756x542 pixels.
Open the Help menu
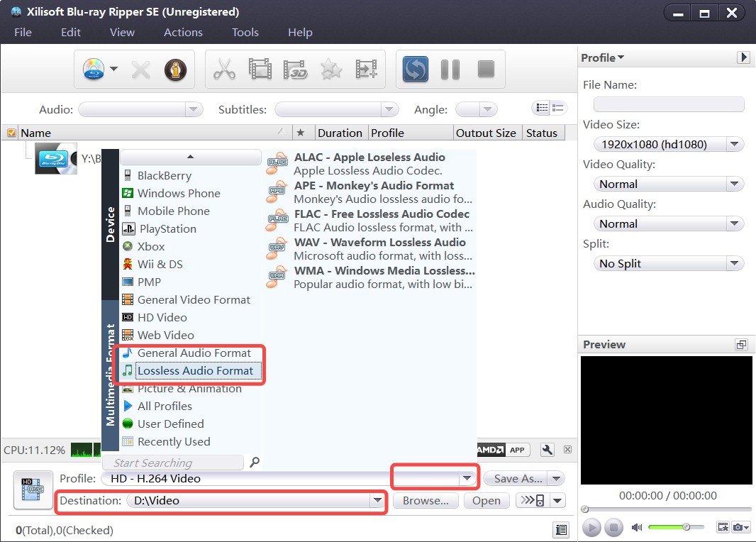[x=300, y=33]
